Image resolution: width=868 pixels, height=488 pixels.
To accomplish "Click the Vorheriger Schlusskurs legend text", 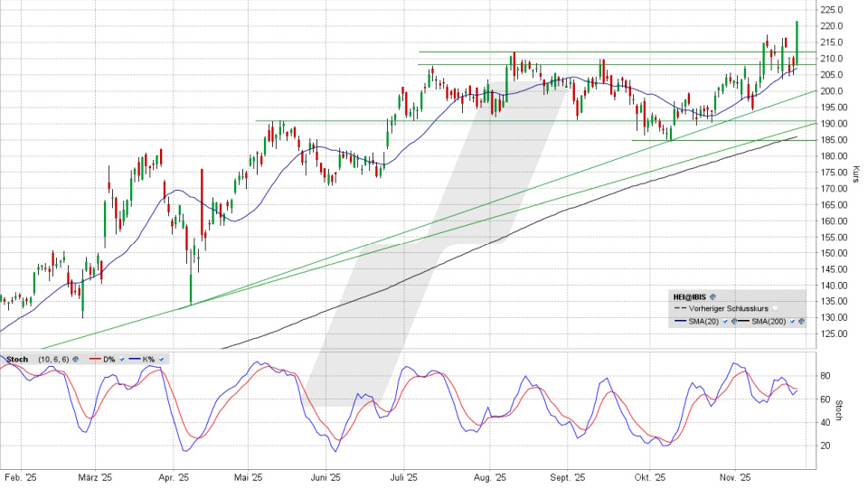I will pyautogui.click(x=729, y=308).
